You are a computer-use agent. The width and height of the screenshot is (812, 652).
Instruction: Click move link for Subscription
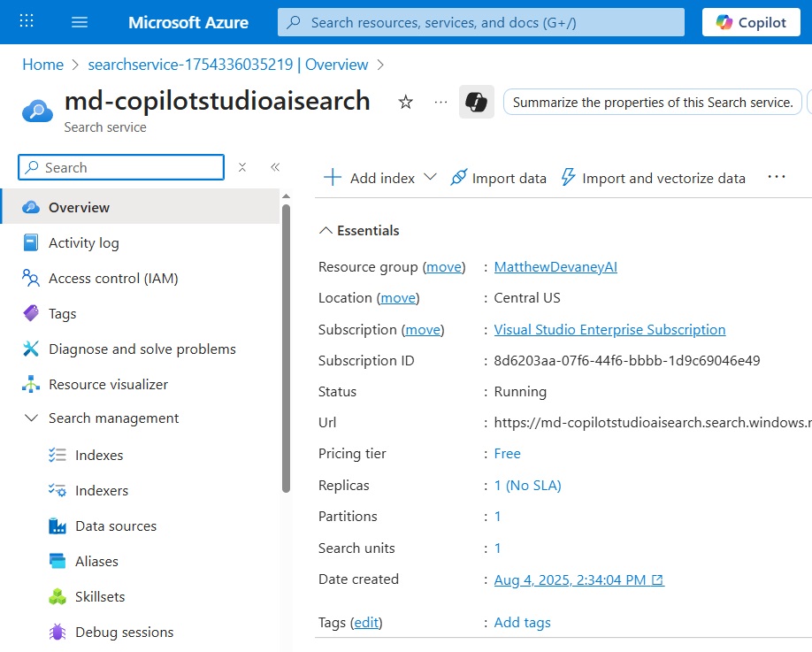423,330
